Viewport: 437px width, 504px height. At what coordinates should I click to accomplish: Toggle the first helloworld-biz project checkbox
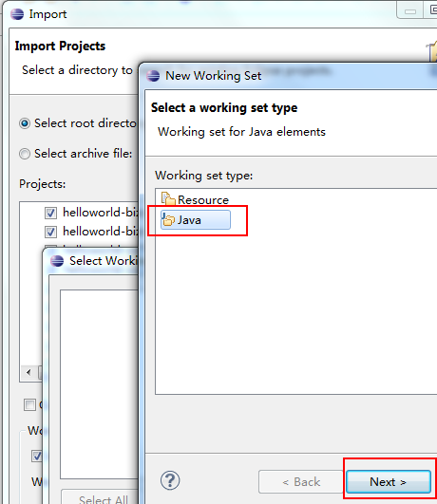tap(50, 213)
